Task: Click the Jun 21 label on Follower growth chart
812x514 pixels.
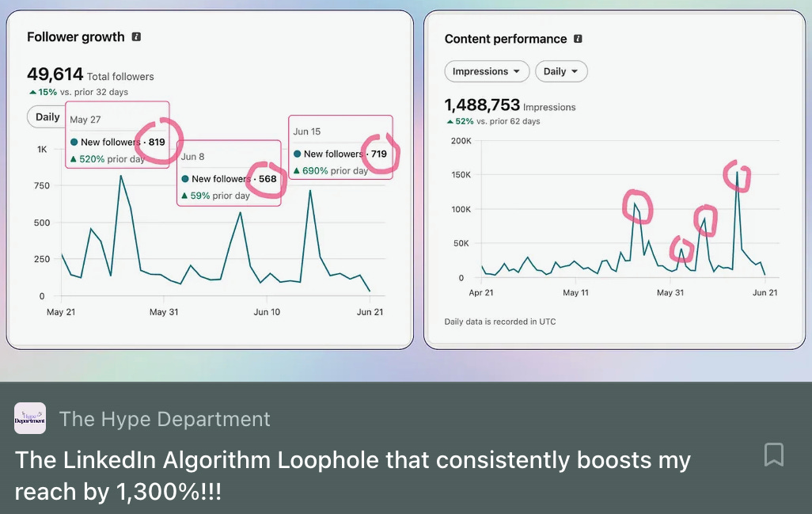Action: [370, 312]
